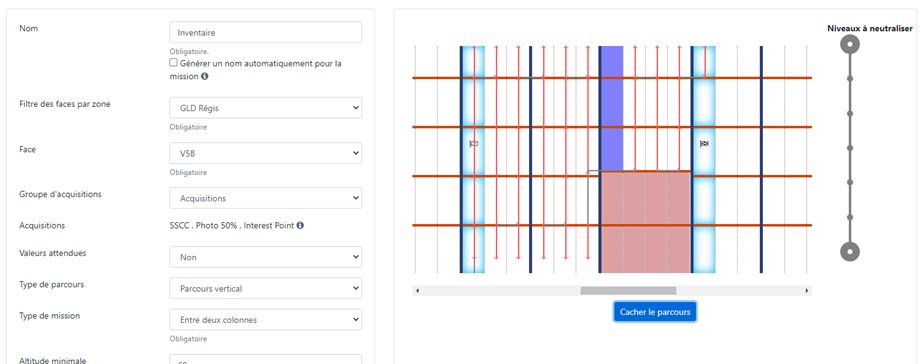Click the horizontal scrollbar thumb under map
The height and width of the screenshot is (364, 920).
coord(628,291)
